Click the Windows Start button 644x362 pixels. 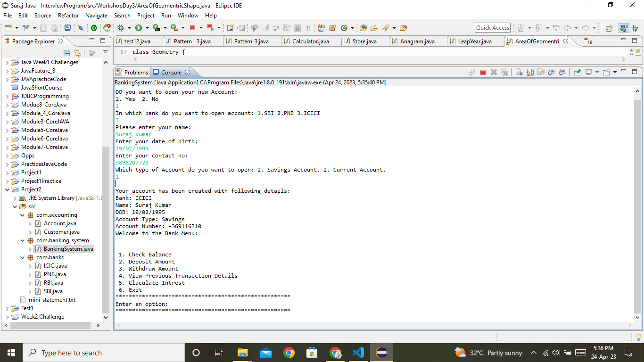point(11,353)
